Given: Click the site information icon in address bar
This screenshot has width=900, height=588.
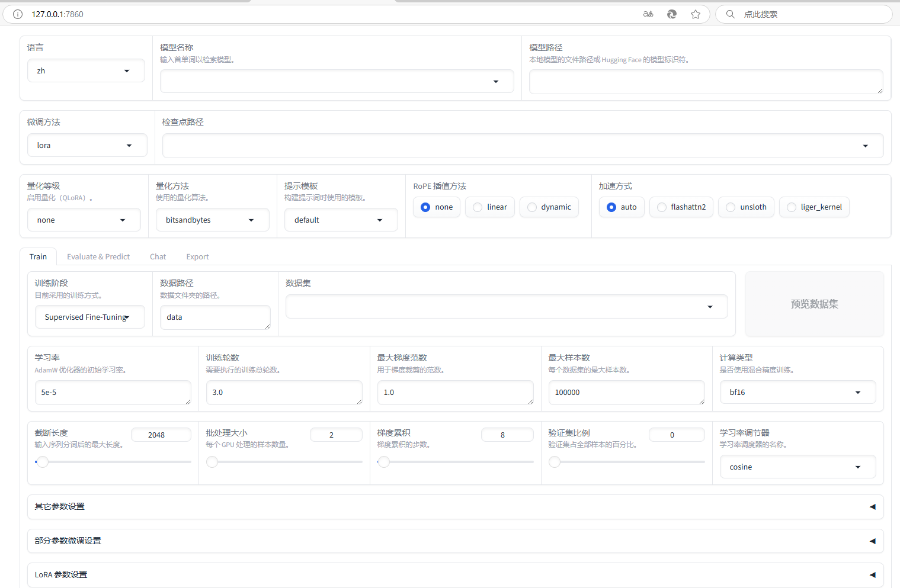Looking at the screenshot, I should point(18,14).
